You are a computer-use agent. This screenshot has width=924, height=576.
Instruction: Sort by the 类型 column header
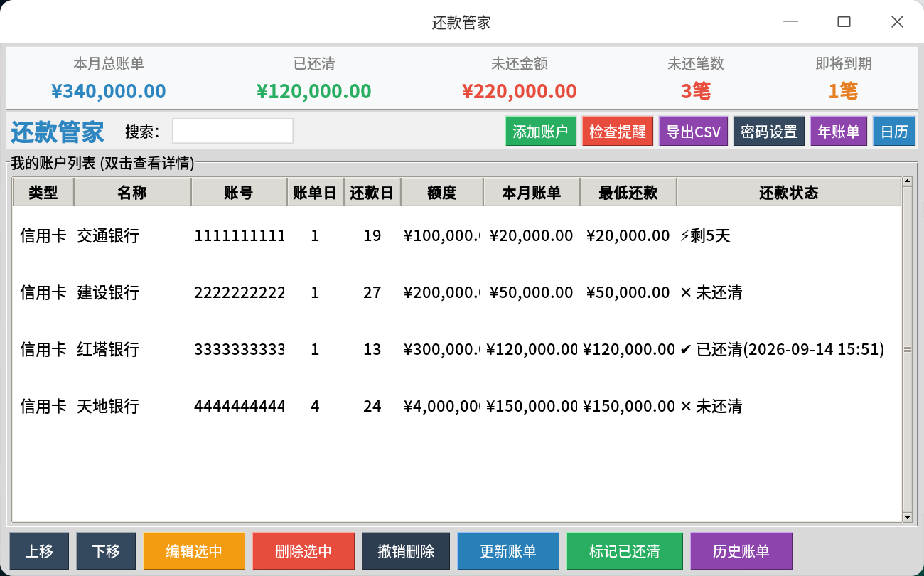pyautogui.click(x=43, y=192)
